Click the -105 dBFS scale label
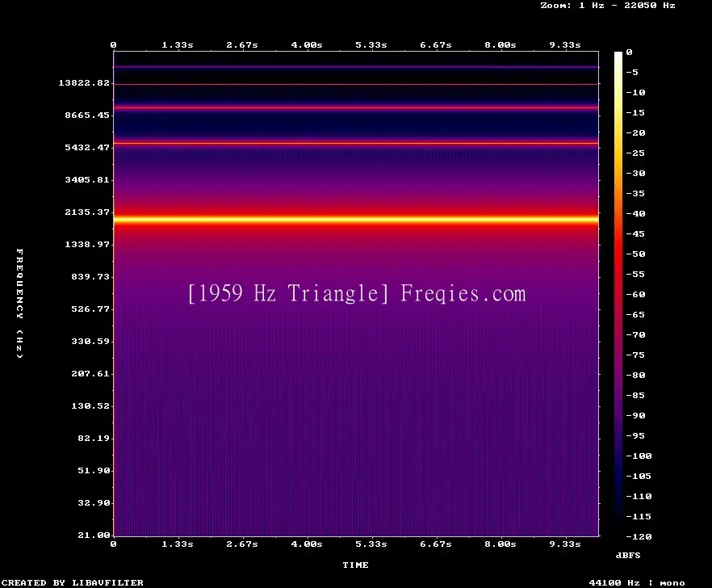Screen dimensions: 712x588 [639, 477]
